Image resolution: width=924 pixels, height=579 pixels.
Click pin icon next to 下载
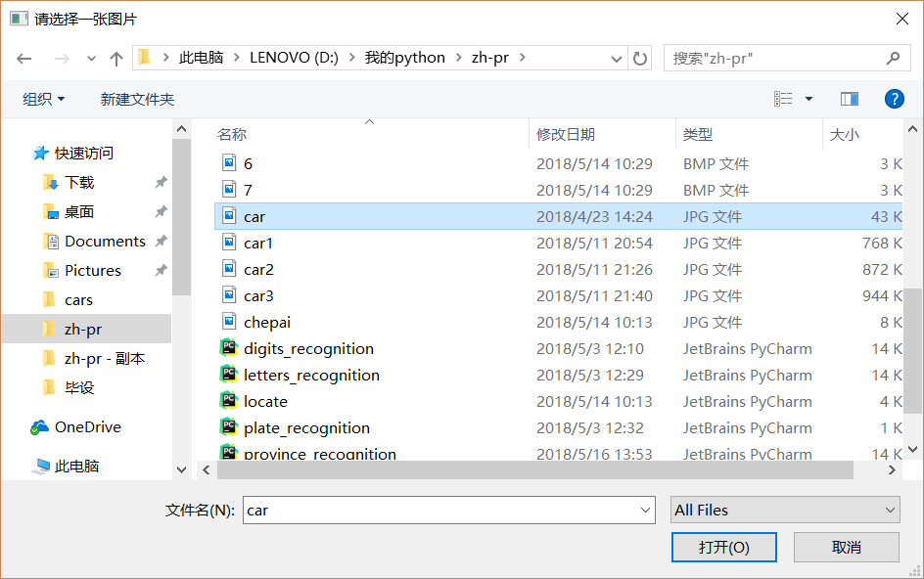(161, 183)
